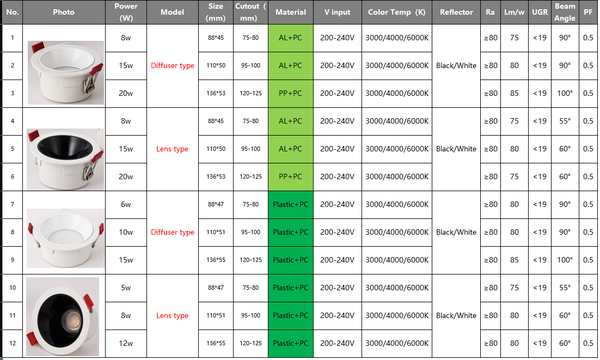
Task: Click the "Size (mm)" column header
Action: coord(216,12)
